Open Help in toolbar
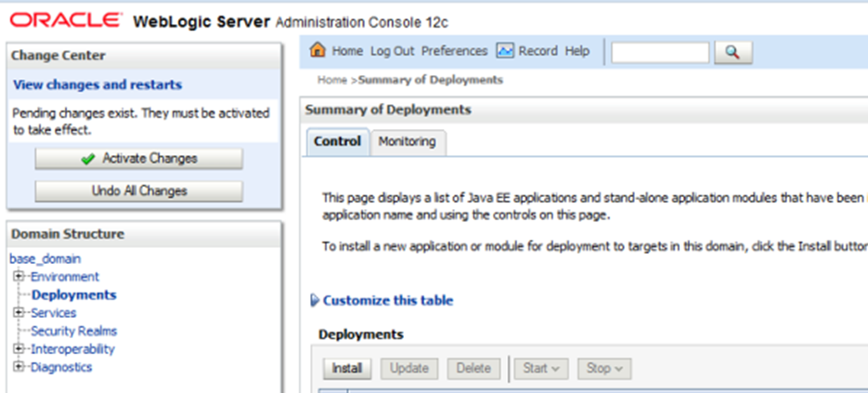 [577, 51]
